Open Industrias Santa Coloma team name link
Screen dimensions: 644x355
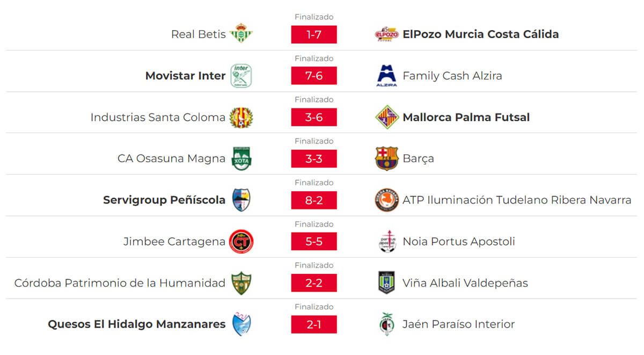click(158, 117)
